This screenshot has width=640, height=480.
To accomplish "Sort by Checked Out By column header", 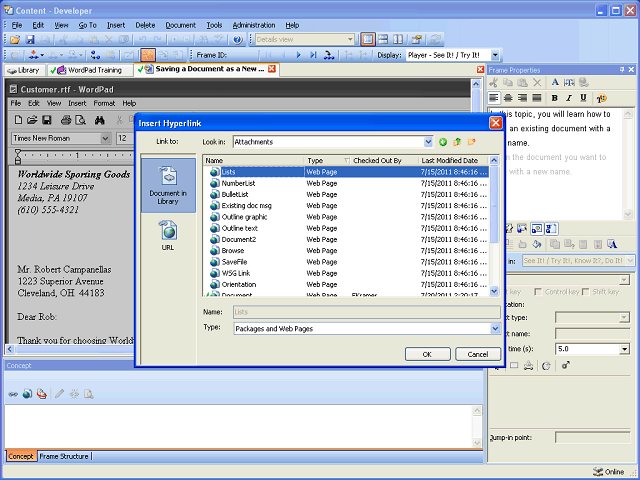I will [x=384, y=161].
